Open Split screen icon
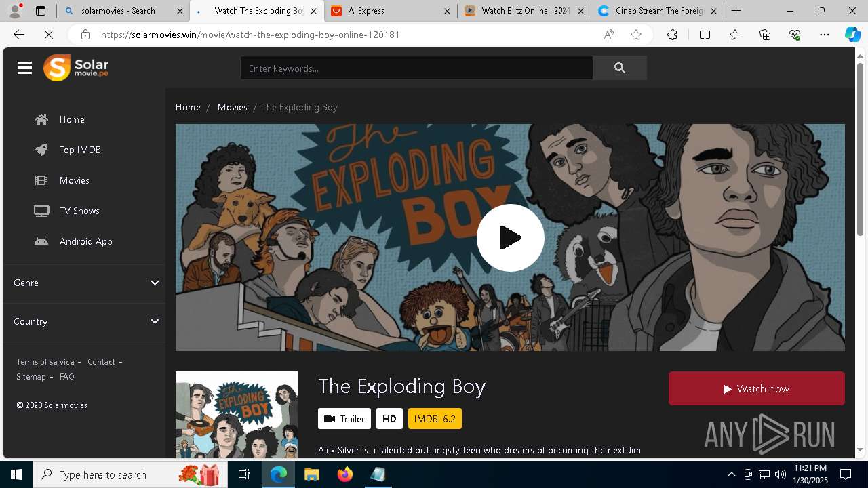 (x=705, y=35)
